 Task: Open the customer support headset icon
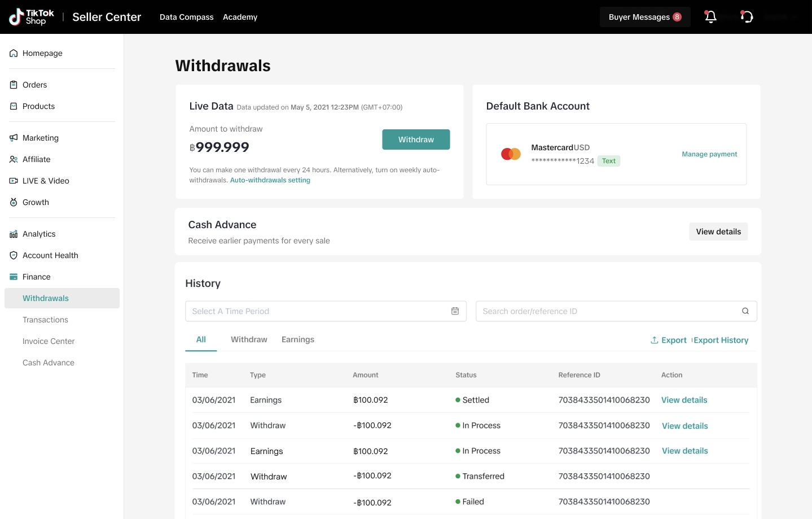pos(747,17)
